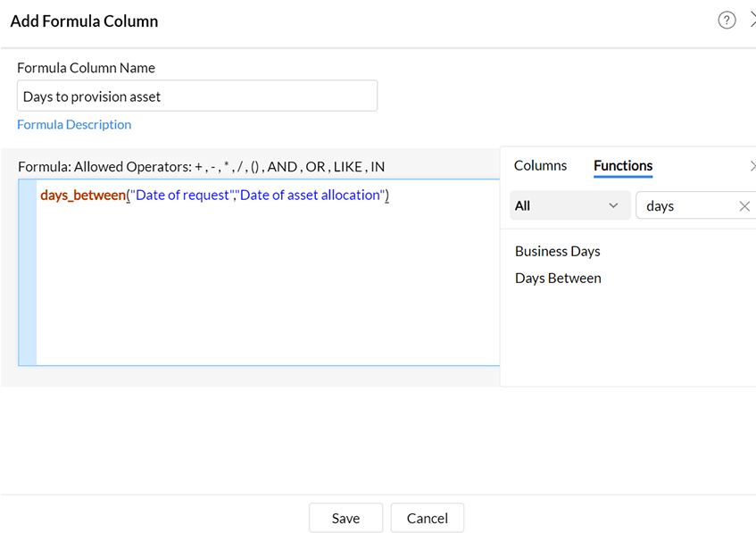The image size is (756, 533).
Task: Close the Add Formula Column dialog
Action: pyautogui.click(x=752, y=21)
